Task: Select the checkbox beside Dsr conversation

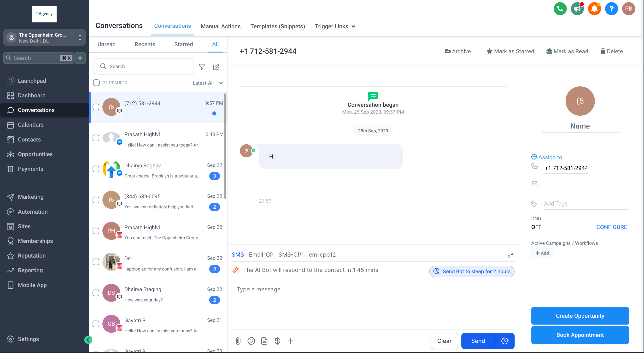Action: point(96,262)
